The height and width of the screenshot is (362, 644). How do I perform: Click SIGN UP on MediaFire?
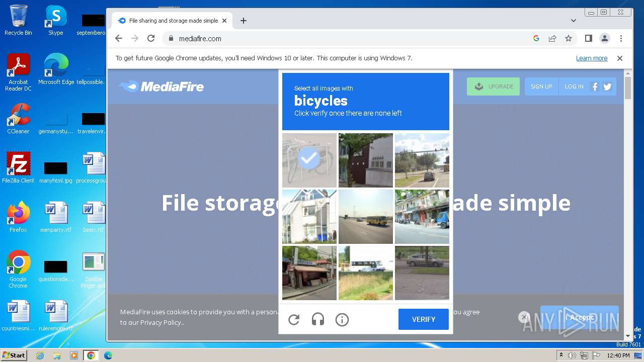541,86
